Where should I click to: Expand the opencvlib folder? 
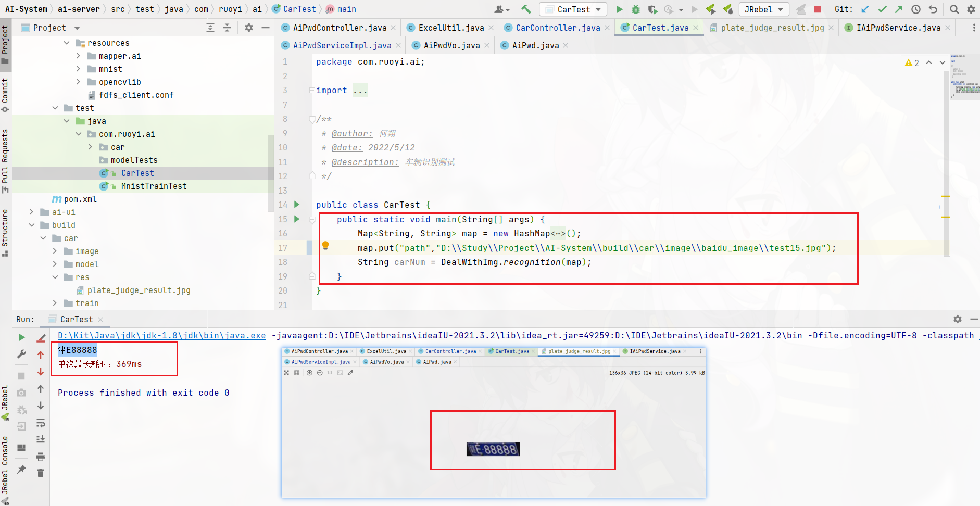click(x=78, y=82)
